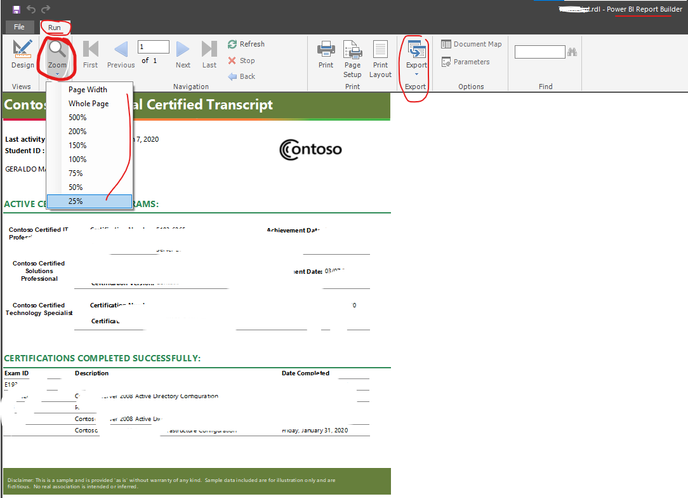Click the 'Contoso Certified Solutions Professional' label

tap(39, 271)
